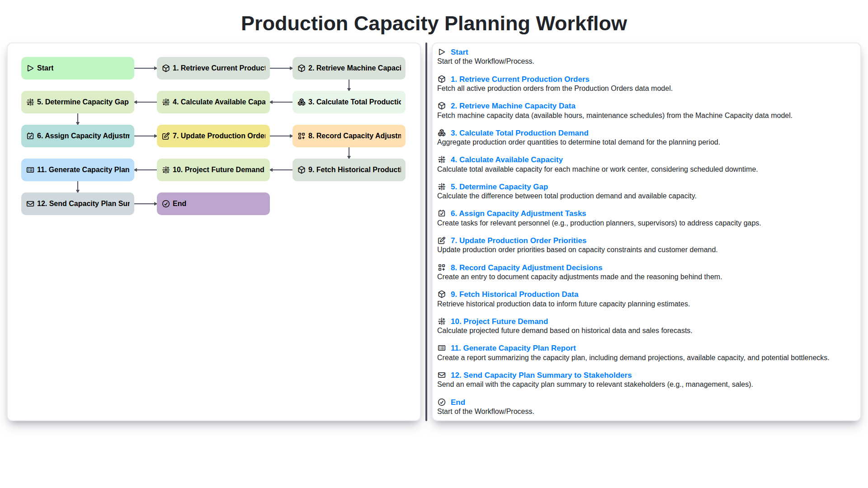868x488 pixels.
Task: Click the dice icon on Calculate Total Production Demand
Action: (x=302, y=102)
